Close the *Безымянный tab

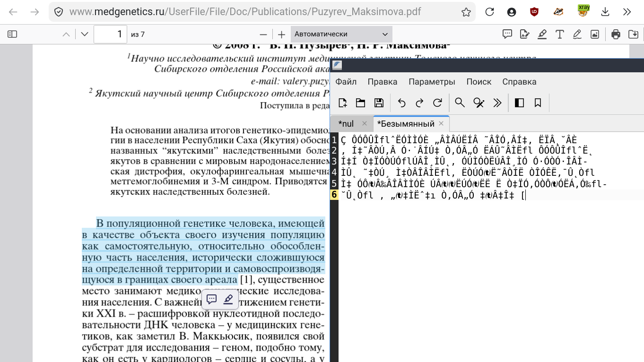point(441,123)
